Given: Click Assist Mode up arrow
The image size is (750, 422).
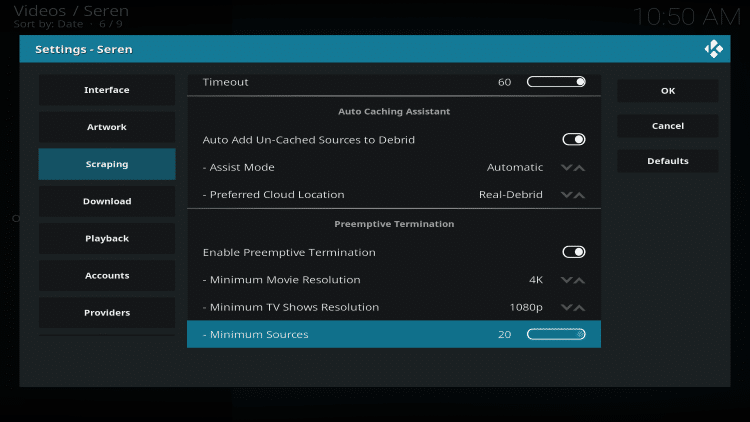Looking at the screenshot, I should tap(579, 167).
